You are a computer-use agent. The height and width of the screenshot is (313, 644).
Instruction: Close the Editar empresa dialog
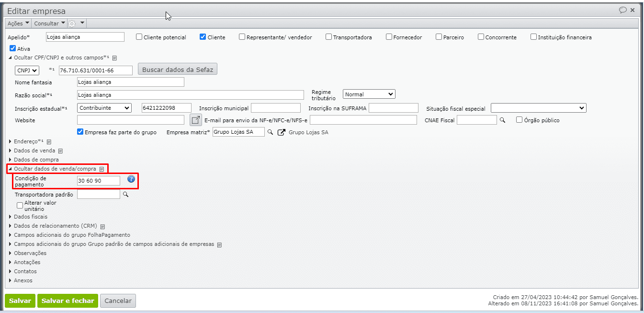(633, 10)
